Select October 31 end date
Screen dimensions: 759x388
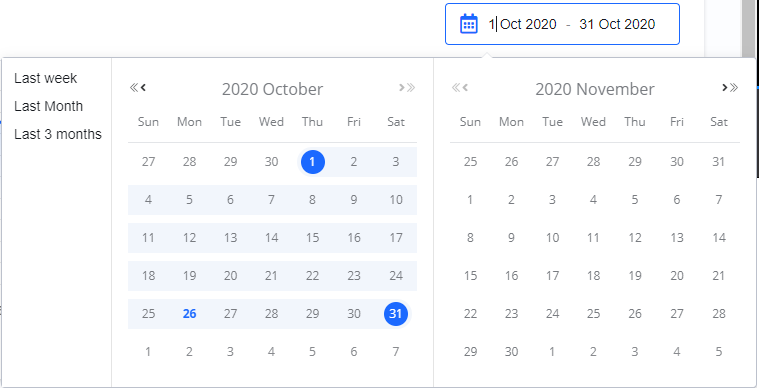click(396, 314)
